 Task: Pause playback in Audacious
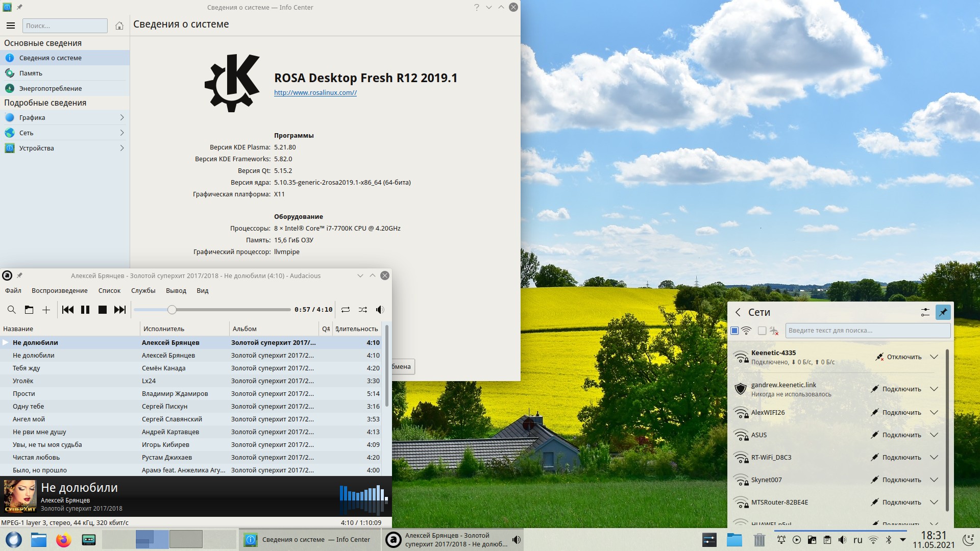coord(85,310)
